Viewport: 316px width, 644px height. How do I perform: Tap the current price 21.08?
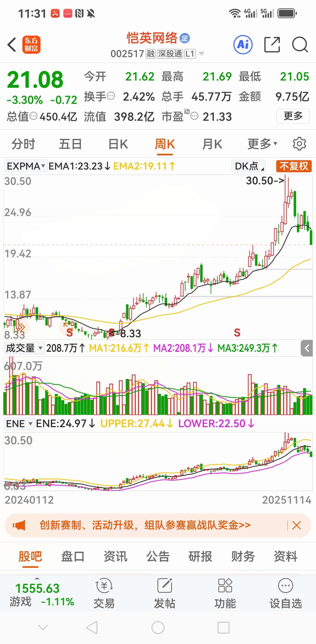pyautogui.click(x=35, y=80)
